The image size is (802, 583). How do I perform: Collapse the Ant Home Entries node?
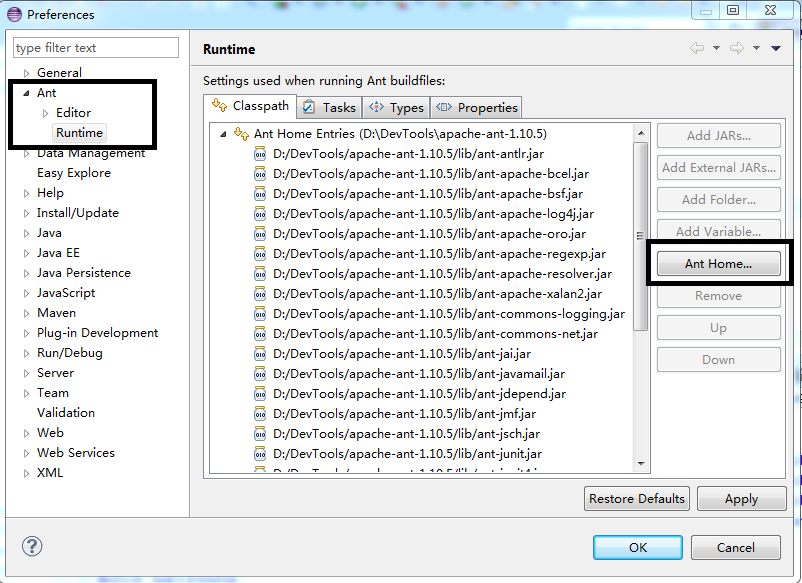223,134
